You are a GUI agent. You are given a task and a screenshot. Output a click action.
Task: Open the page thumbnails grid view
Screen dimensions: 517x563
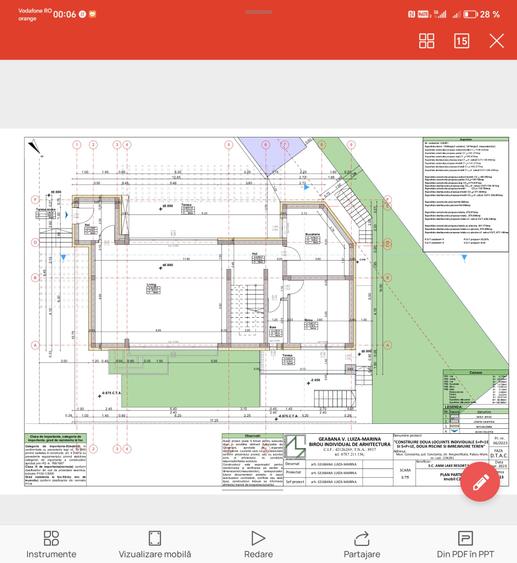coord(427,41)
